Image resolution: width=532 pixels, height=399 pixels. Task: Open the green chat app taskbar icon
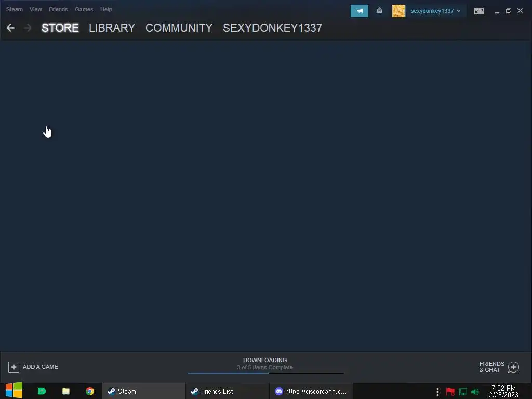coord(42,391)
